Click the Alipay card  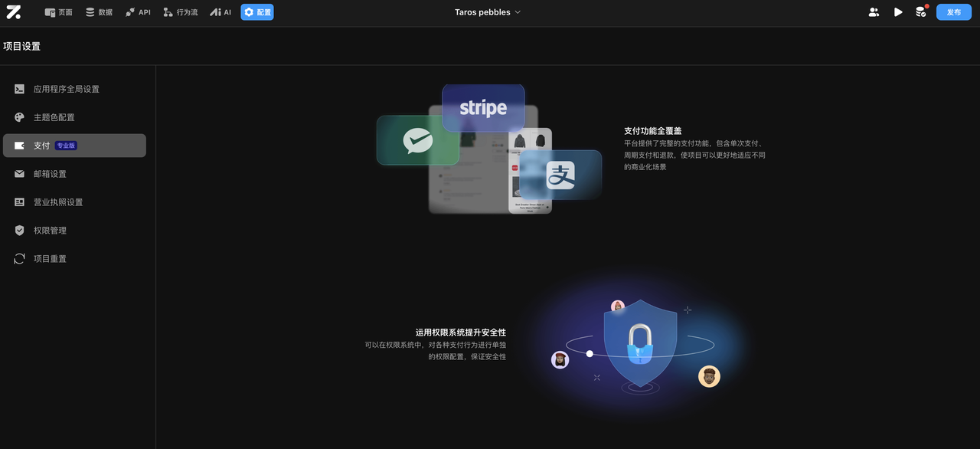(x=560, y=175)
